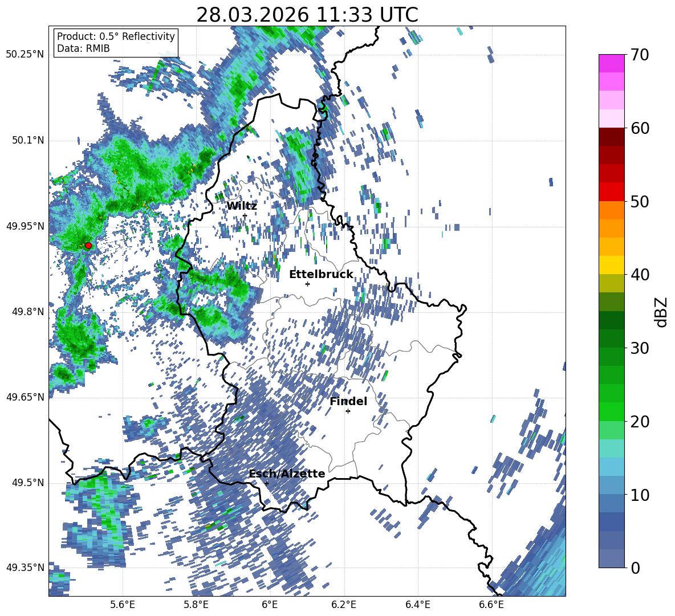Click the bright red colorbar swatch just above 50
The width and height of the screenshot is (675, 616).
click(x=611, y=192)
